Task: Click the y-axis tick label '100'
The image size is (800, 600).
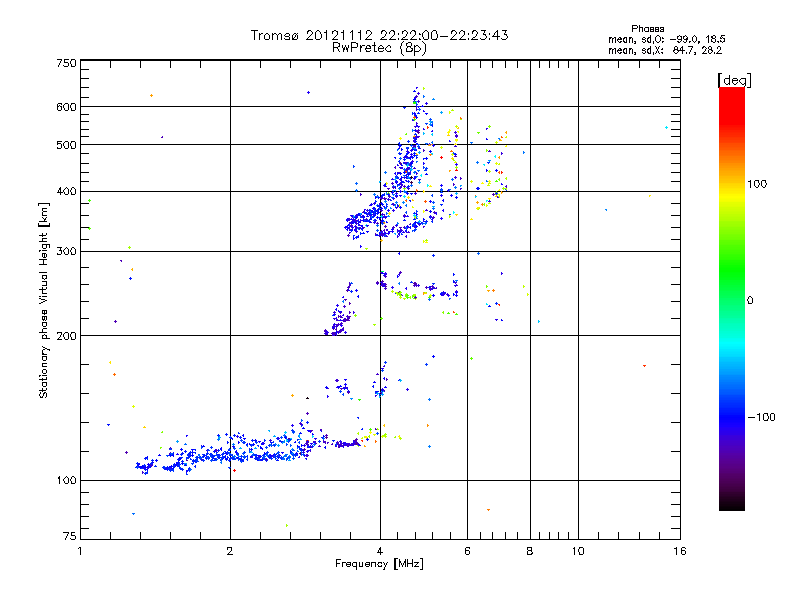Action: tap(66, 481)
